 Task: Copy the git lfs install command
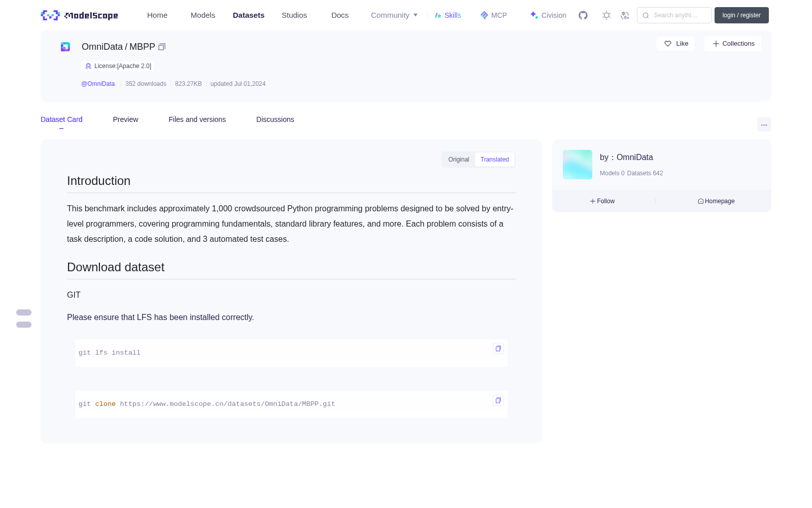[x=498, y=348]
